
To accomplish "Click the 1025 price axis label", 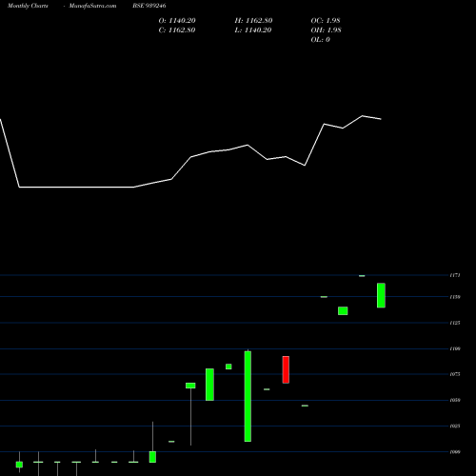I will 455,426.
